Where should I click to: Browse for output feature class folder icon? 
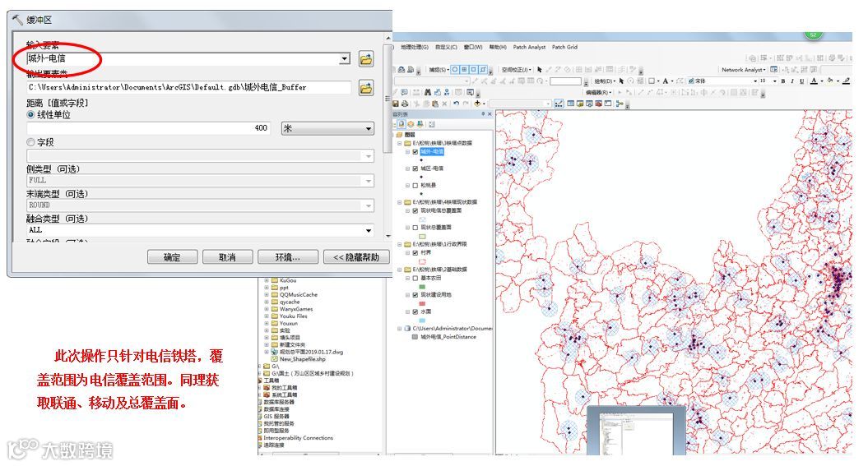click(366, 87)
